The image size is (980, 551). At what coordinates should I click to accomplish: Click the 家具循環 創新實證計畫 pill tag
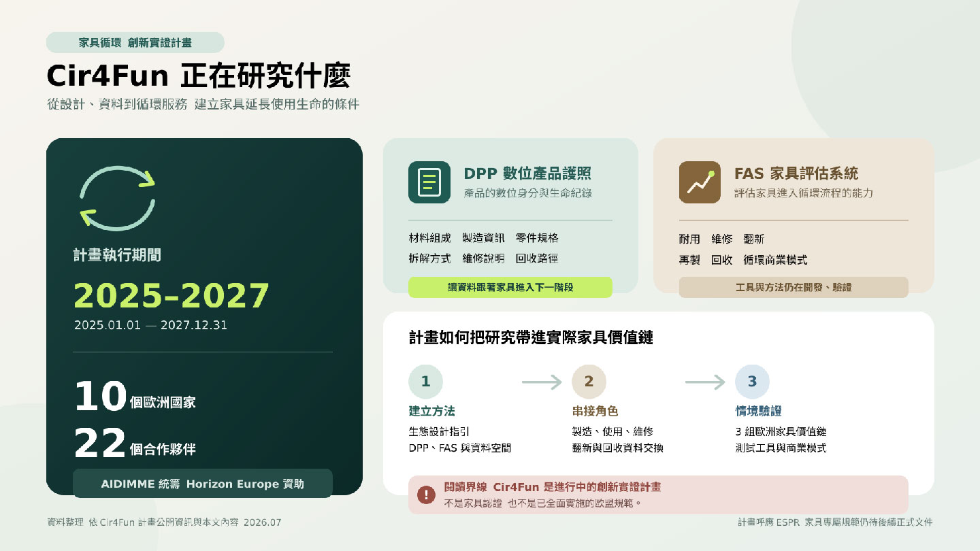click(x=135, y=42)
